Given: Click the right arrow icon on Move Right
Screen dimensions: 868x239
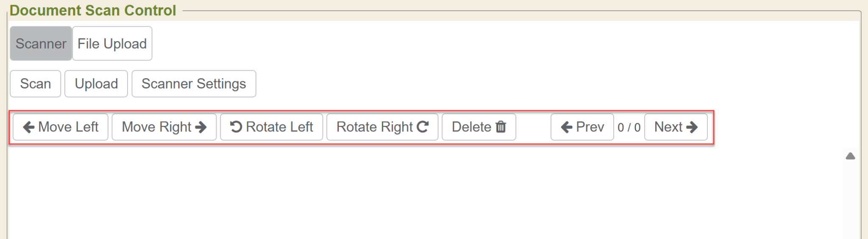Looking at the screenshot, I should 201,127.
